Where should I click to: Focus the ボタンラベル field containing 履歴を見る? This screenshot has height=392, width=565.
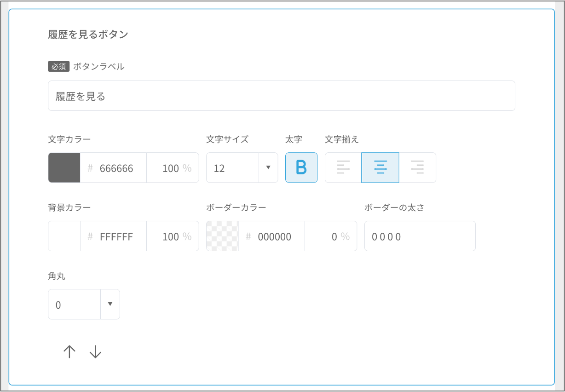point(282,96)
